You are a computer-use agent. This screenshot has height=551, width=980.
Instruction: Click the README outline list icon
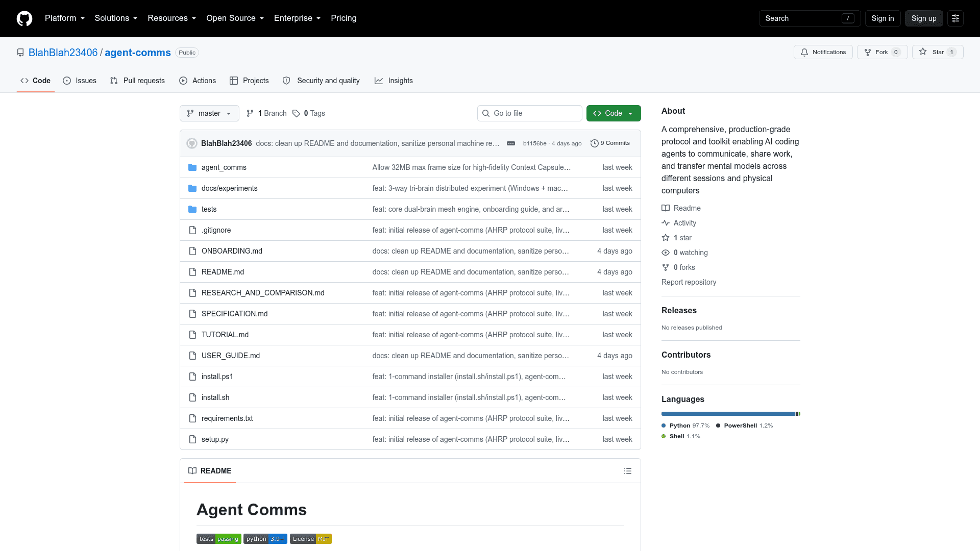point(628,471)
